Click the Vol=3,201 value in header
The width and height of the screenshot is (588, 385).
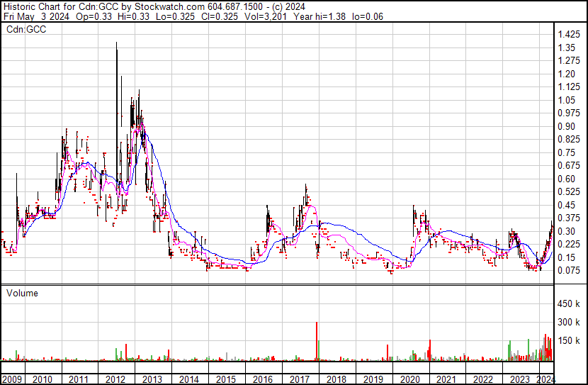(x=265, y=16)
